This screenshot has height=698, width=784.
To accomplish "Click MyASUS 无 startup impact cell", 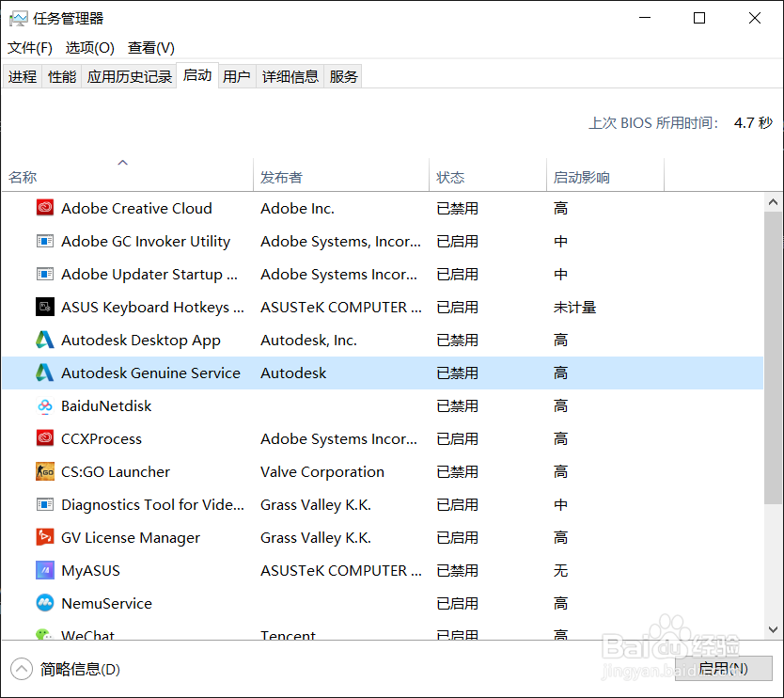I will point(560,570).
